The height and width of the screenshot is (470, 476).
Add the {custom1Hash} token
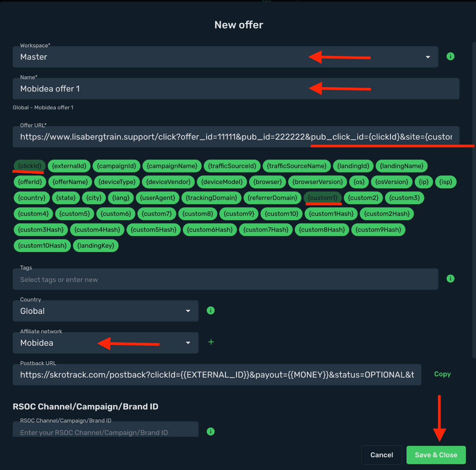[x=331, y=214]
